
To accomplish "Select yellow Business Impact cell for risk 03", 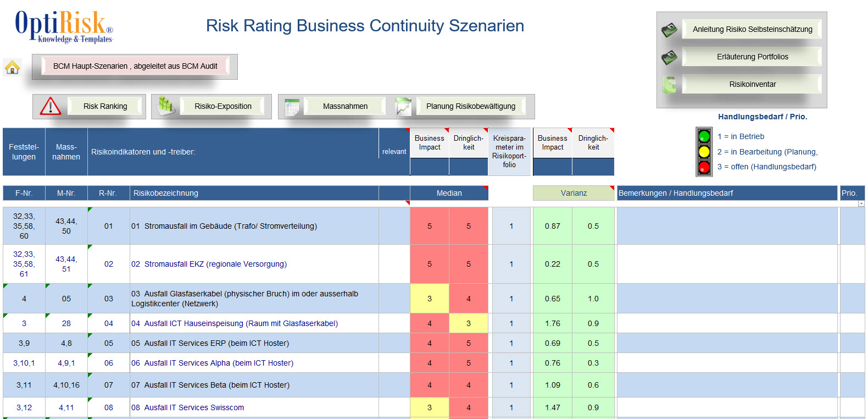I will coord(430,299).
